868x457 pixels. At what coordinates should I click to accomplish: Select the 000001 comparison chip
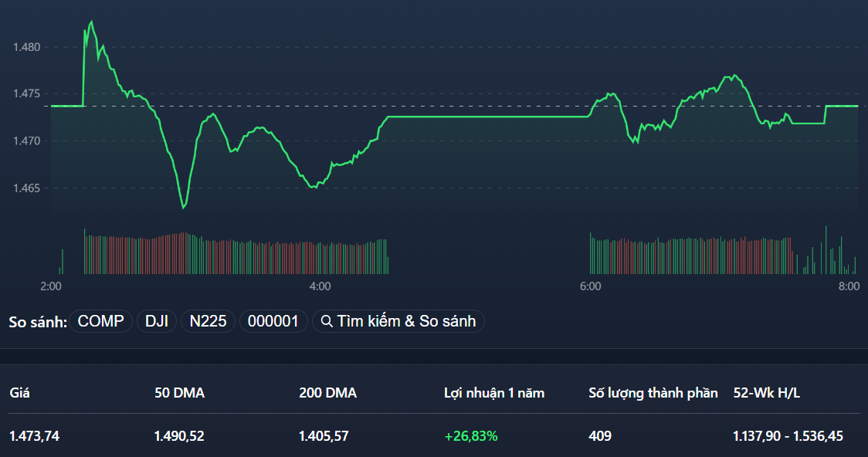point(273,321)
